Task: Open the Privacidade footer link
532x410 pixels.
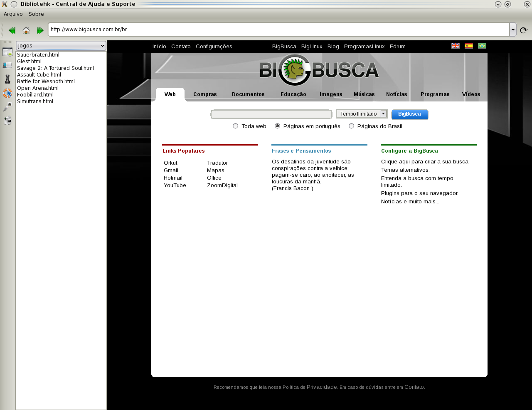Action: [x=322, y=387]
